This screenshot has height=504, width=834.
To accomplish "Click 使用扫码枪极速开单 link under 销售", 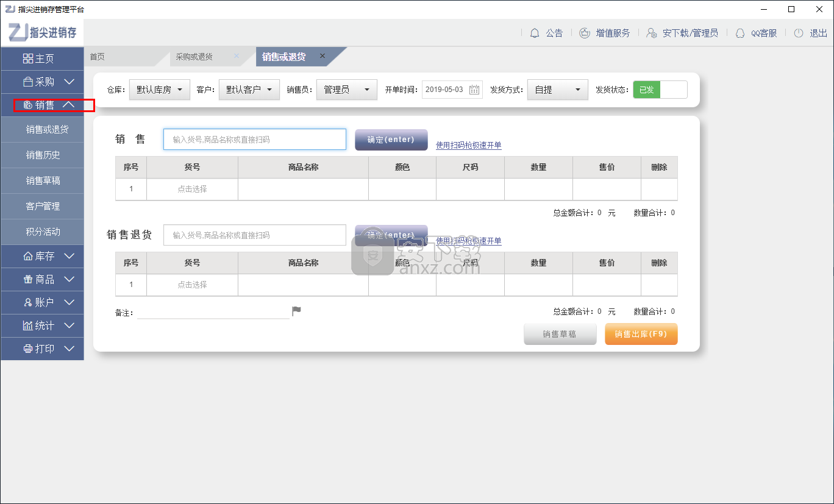I will click(469, 145).
